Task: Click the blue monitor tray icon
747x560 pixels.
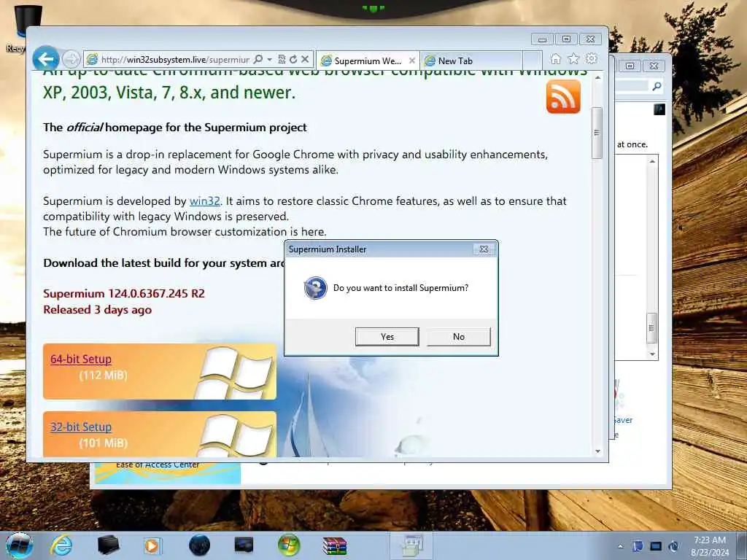Action: [x=656, y=546]
